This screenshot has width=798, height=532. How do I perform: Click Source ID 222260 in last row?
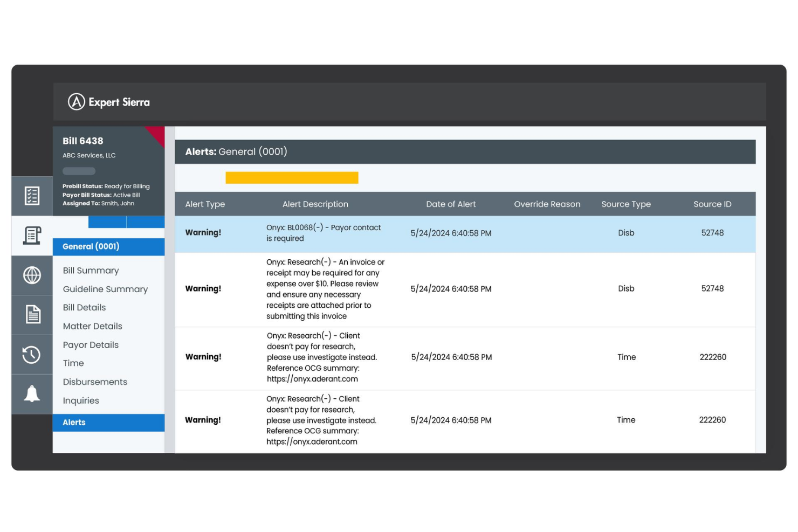[x=712, y=420]
